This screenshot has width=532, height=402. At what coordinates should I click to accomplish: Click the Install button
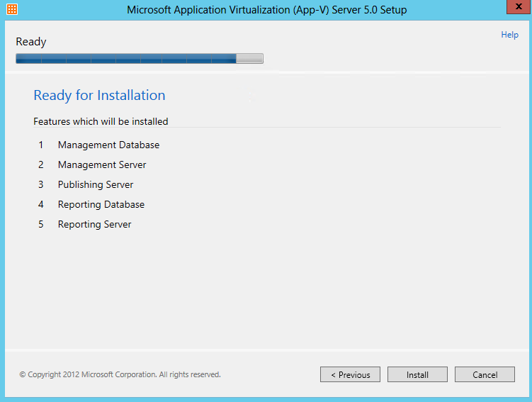(x=417, y=374)
